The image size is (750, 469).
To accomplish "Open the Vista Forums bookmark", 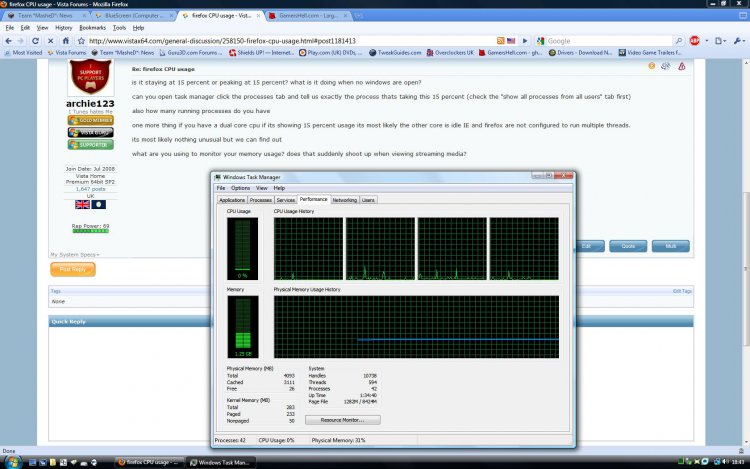I will pos(67,53).
